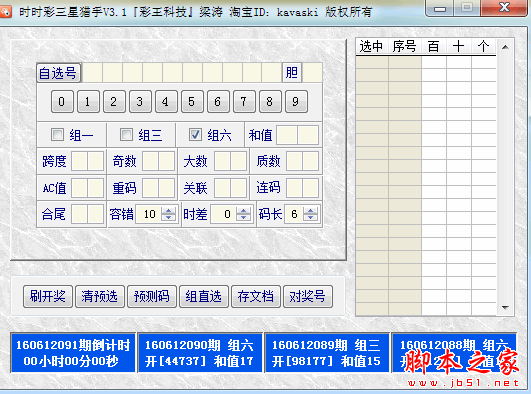
Task: Increase the 容错 value with up arrow
Action: (x=169, y=210)
